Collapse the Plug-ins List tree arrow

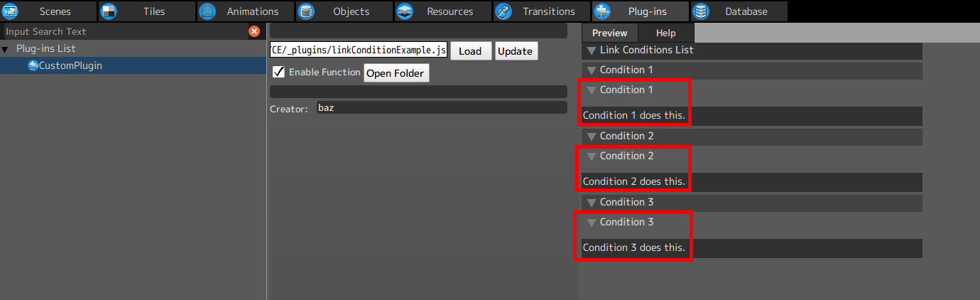6,49
